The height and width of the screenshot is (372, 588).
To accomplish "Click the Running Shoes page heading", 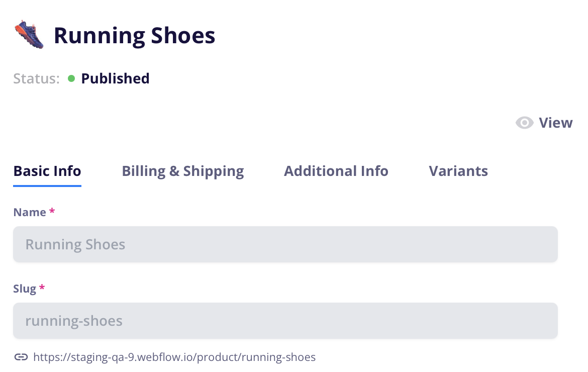I will [x=134, y=36].
